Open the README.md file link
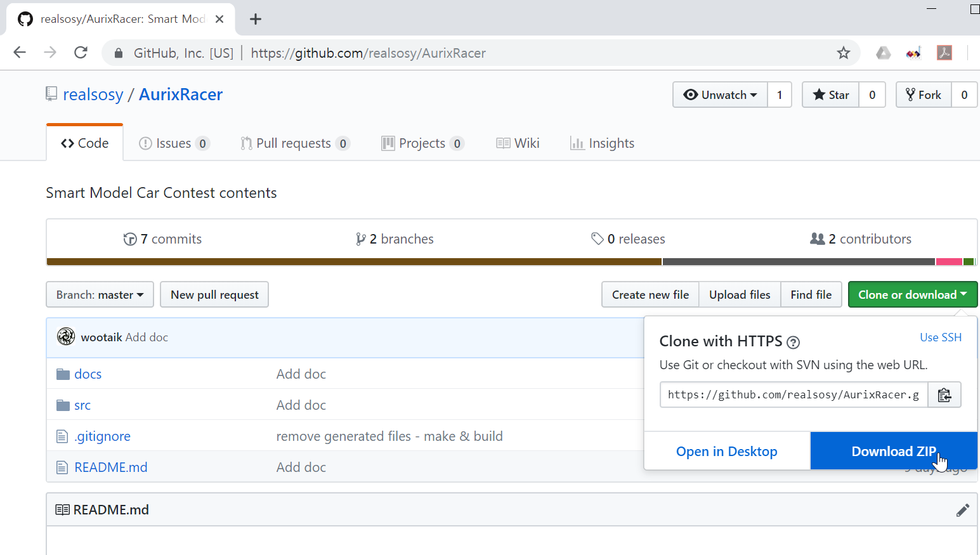The image size is (980, 555). pyautogui.click(x=111, y=467)
